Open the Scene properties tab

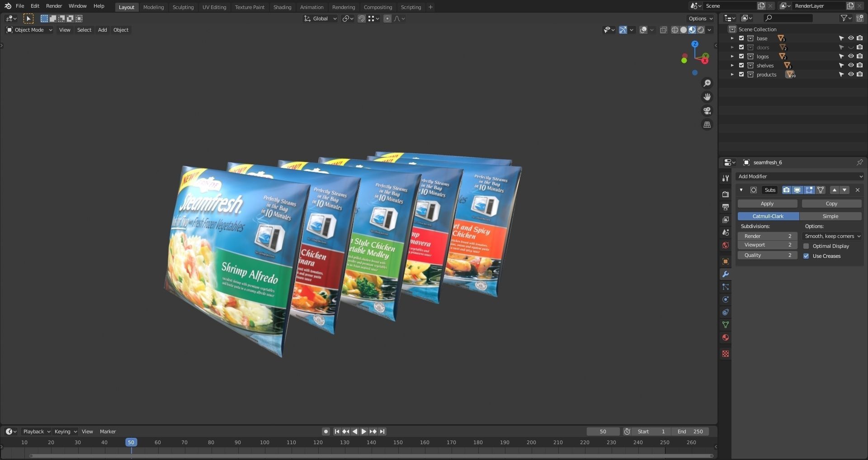[726, 232]
